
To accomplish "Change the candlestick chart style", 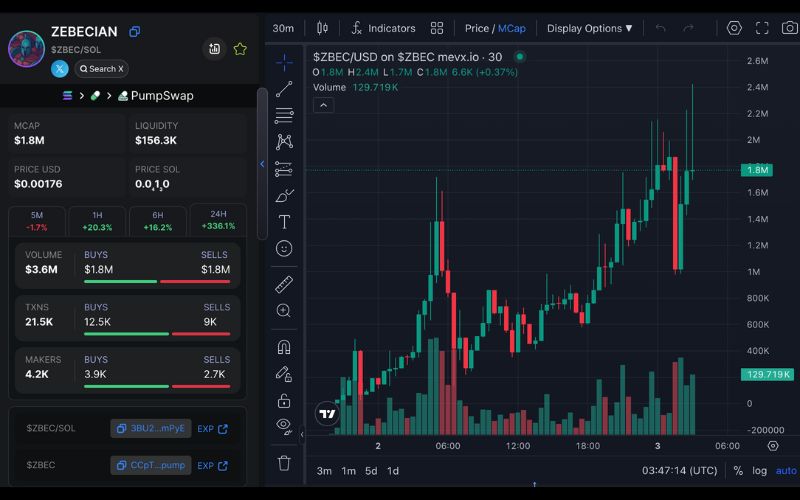I will click(322, 28).
